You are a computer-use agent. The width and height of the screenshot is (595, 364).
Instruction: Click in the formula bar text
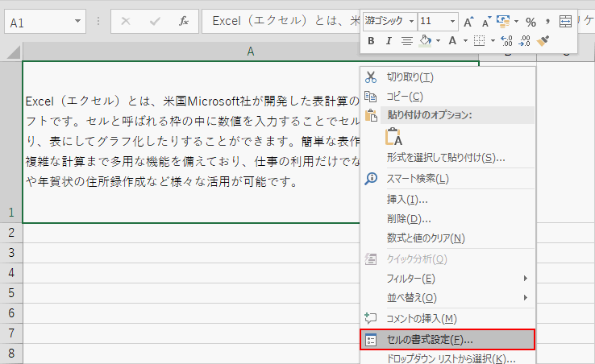(x=281, y=21)
